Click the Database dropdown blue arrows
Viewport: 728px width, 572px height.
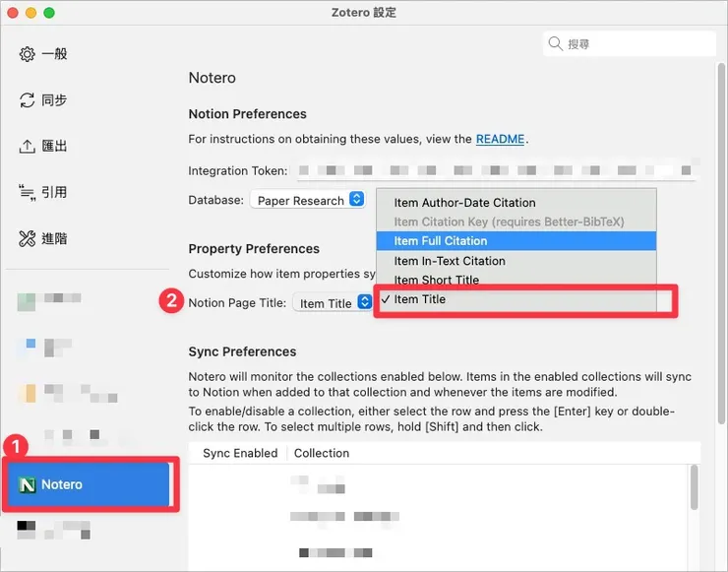click(x=356, y=199)
